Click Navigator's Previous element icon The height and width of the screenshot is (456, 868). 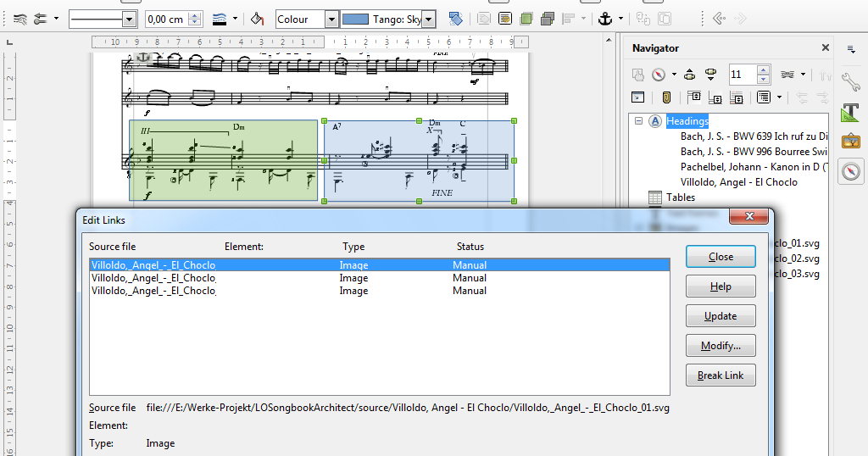click(689, 74)
